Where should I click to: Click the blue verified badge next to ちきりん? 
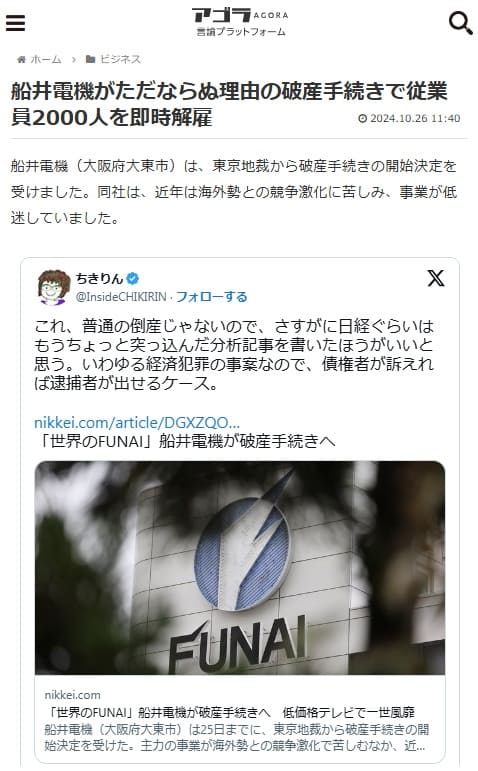pos(132,279)
